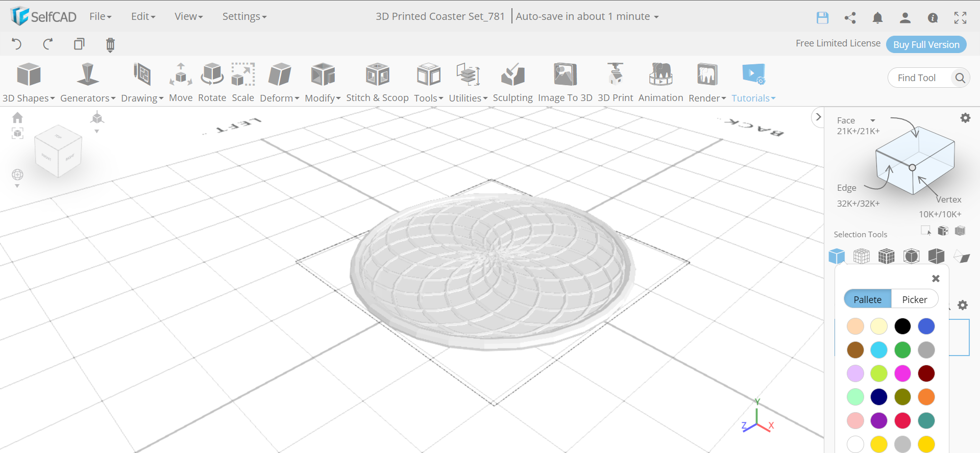
Task: Pick the black color swatch
Action: pyautogui.click(x=902, y=326)
